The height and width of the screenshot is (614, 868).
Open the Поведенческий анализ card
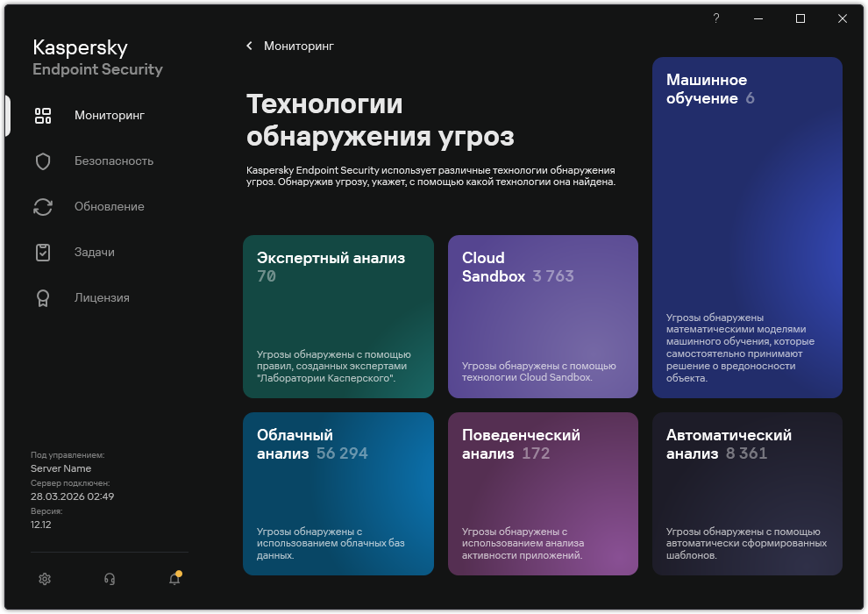click(543, 494)
